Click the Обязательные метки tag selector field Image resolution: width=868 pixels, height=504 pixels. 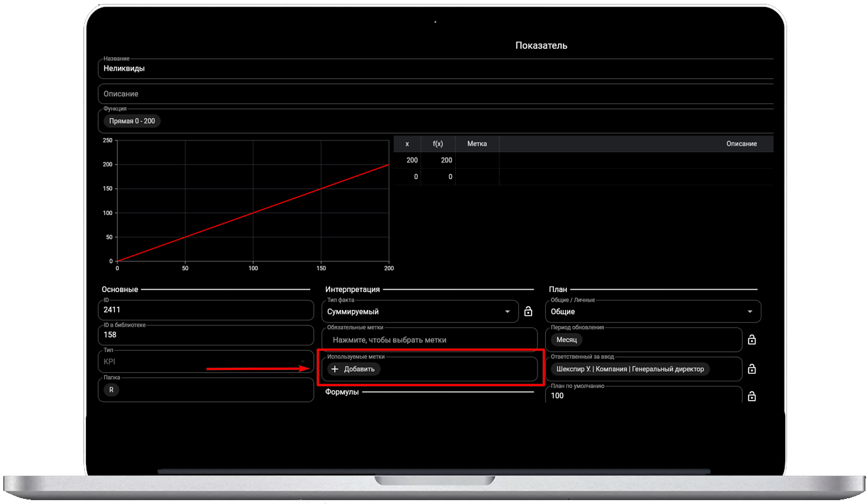pyautogui.click(x=429, y=340)
